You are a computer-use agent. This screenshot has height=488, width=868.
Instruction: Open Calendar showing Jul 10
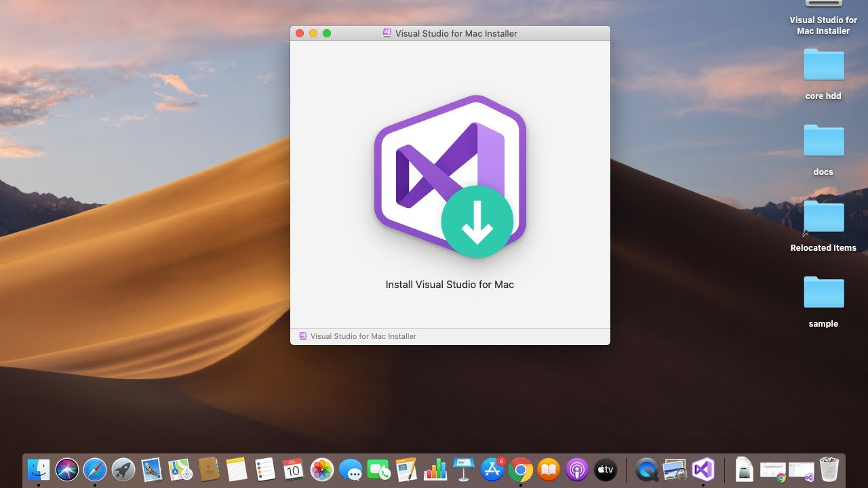click(293, 469)
